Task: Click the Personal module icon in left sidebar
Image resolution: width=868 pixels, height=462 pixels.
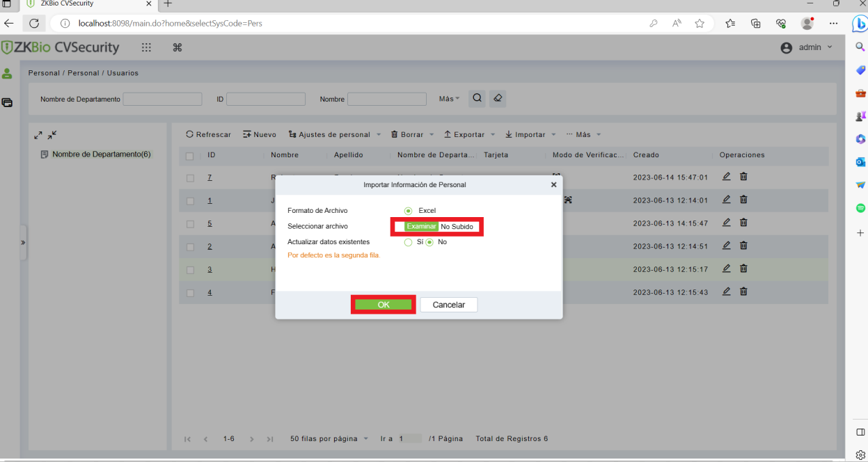Action: coord(7,73)
